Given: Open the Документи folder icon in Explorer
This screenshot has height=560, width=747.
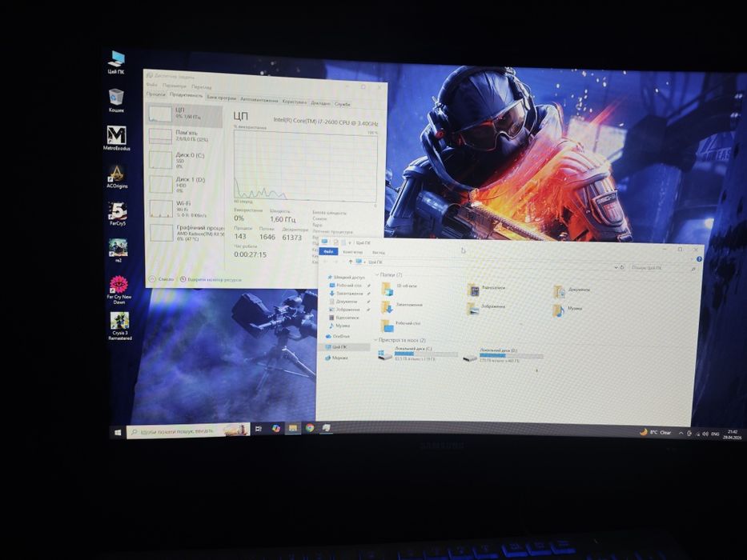Looking at the screenshot, I should (x=560, y=291).
